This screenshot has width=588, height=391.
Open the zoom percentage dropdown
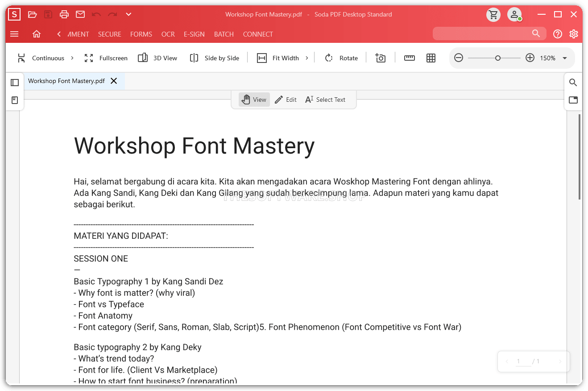[x=565, y=58]
